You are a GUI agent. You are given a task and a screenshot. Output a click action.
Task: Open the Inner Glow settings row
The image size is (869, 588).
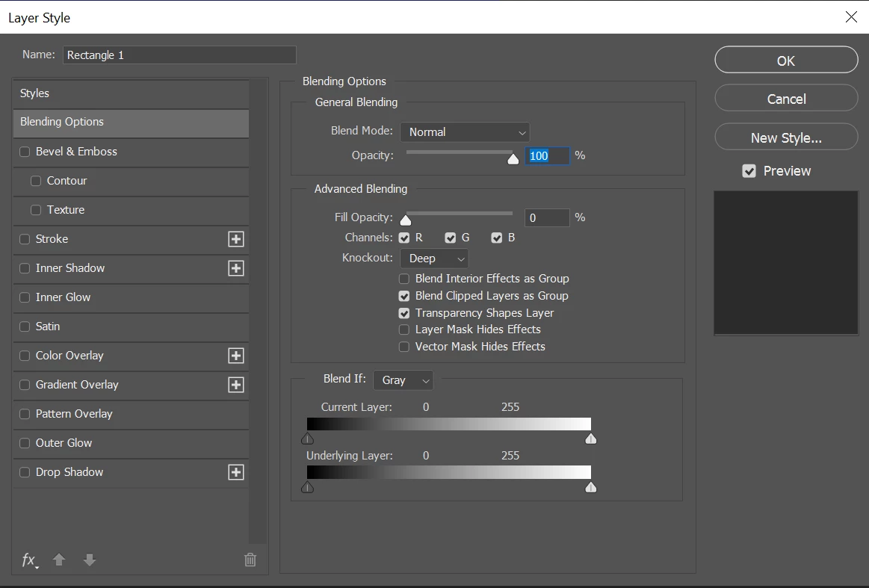pyautogui.click(x=131, y=297)
